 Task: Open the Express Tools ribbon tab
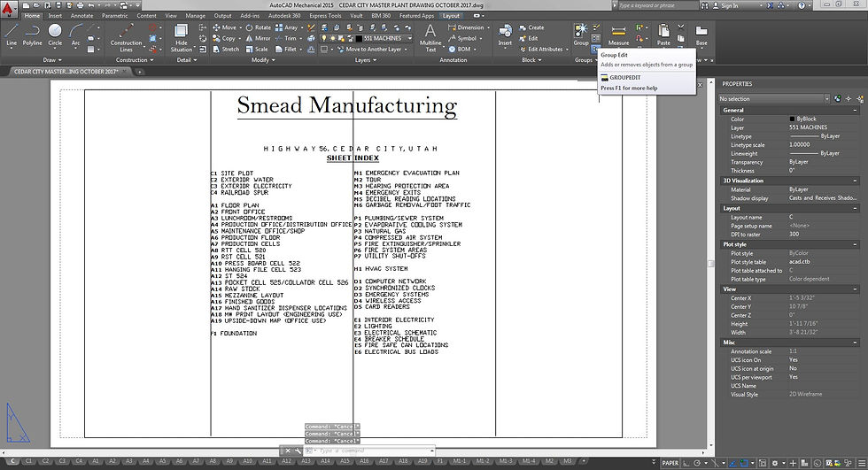tap(325, 15)
